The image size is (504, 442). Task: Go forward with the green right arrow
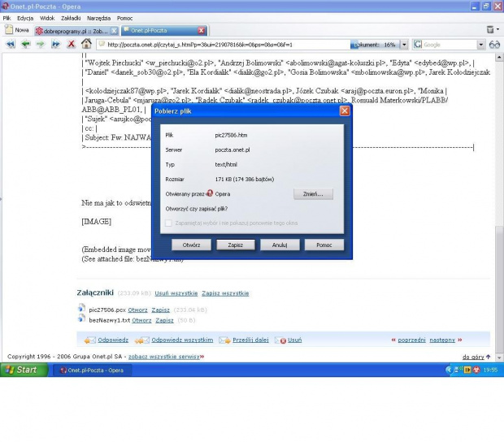41,44
